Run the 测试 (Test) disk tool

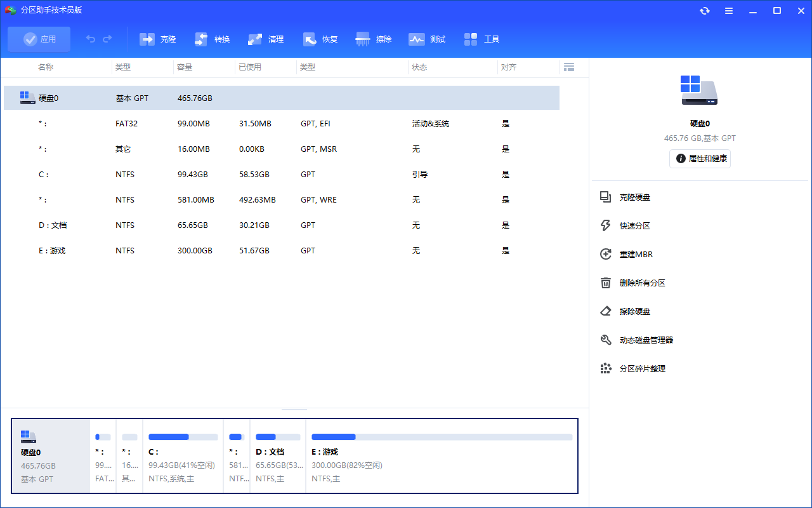[x=427, y=39]
